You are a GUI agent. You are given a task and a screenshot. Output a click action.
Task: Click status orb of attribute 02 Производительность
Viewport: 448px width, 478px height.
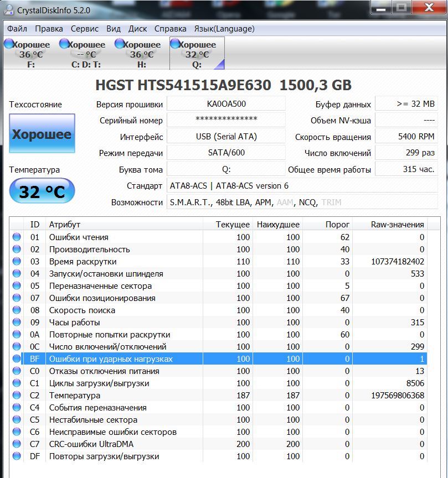pyautogui.click(x=17, y=249)
